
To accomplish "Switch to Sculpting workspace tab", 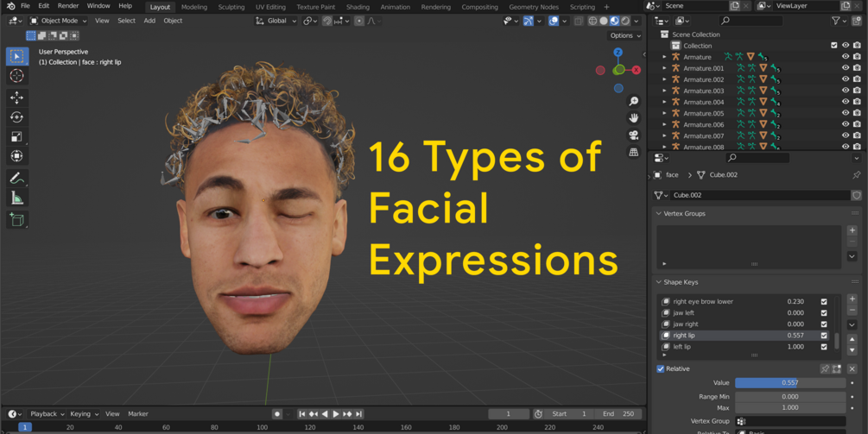I will (x=231, y=7).
